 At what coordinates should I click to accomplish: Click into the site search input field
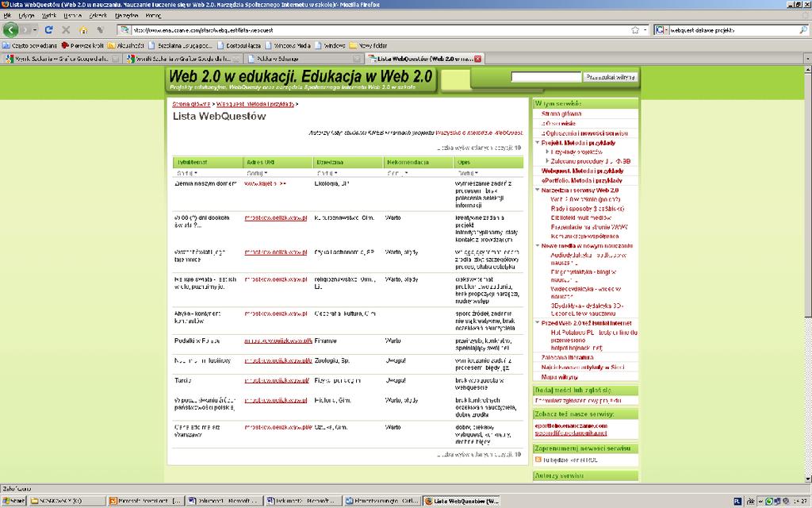coord(546,77)
